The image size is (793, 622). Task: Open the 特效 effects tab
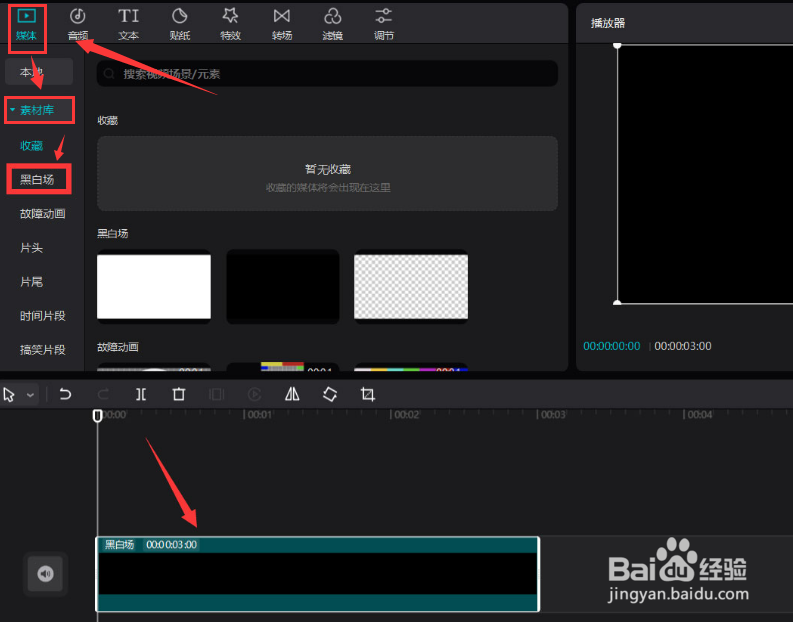231,24
